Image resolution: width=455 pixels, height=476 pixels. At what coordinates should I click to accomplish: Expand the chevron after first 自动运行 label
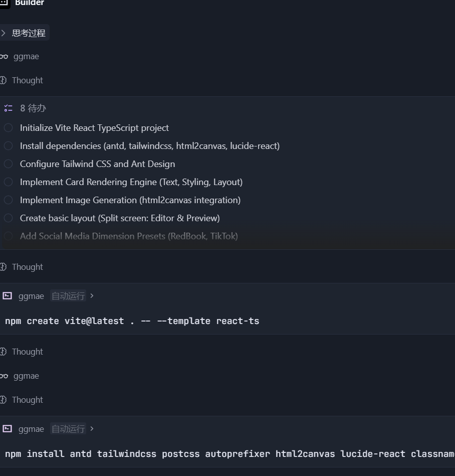click(x=92, y=296)
